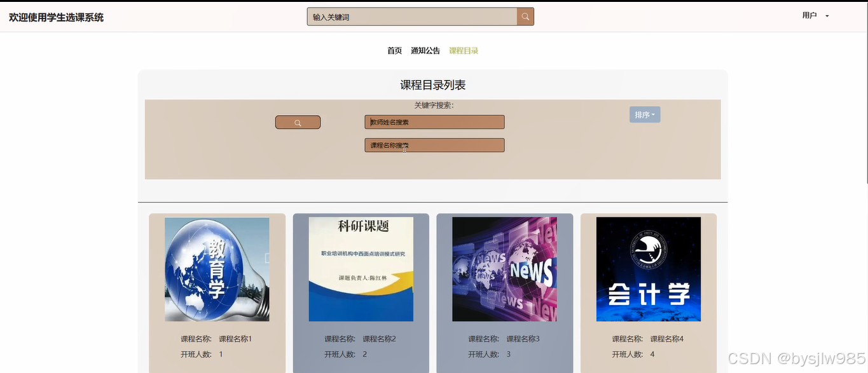Open the News themed course thumbnail
This screenshot has width=868, height=373.
click(505, 268)
